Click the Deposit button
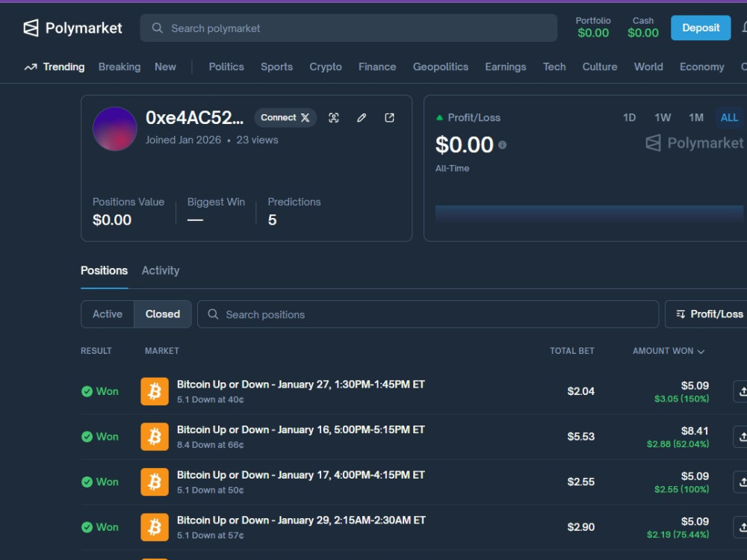This screenshot has height=560, width=747. pyautogui.click(x=701, y=28)
